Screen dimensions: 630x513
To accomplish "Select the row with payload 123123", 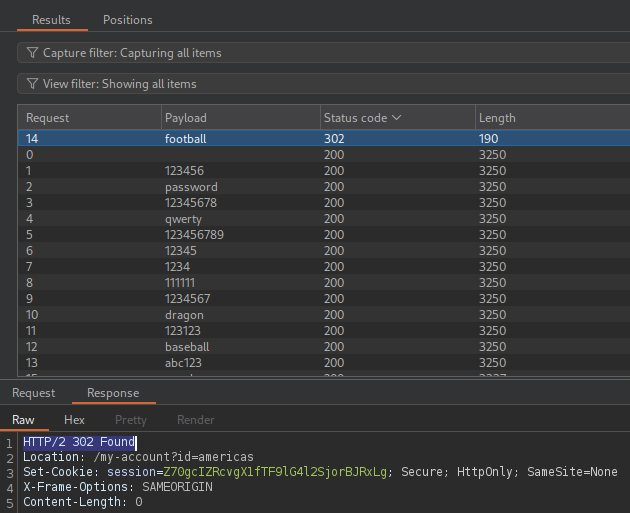I will click(x=324, y=331).
